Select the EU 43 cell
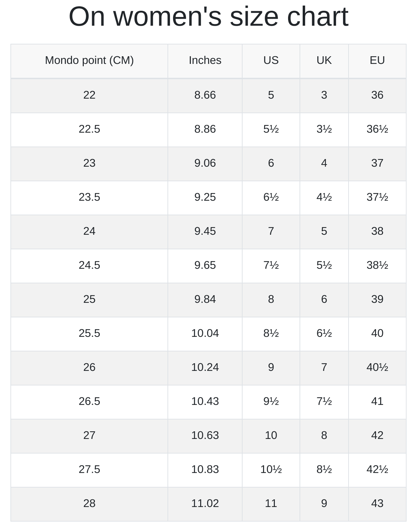The height and width of the screenshot is (532, 417). (x=377, y=504)
